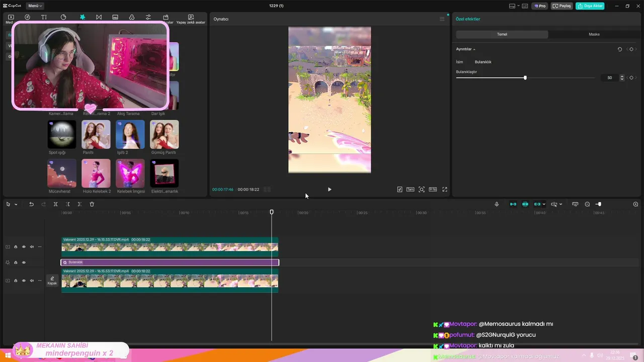644x362 pixels.
Task: Play the preview video
Action: pos(330,190)
